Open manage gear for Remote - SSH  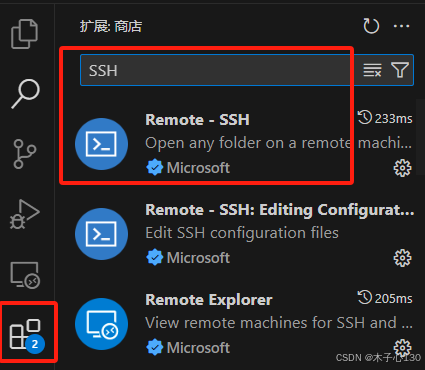(x=402, y=168)
